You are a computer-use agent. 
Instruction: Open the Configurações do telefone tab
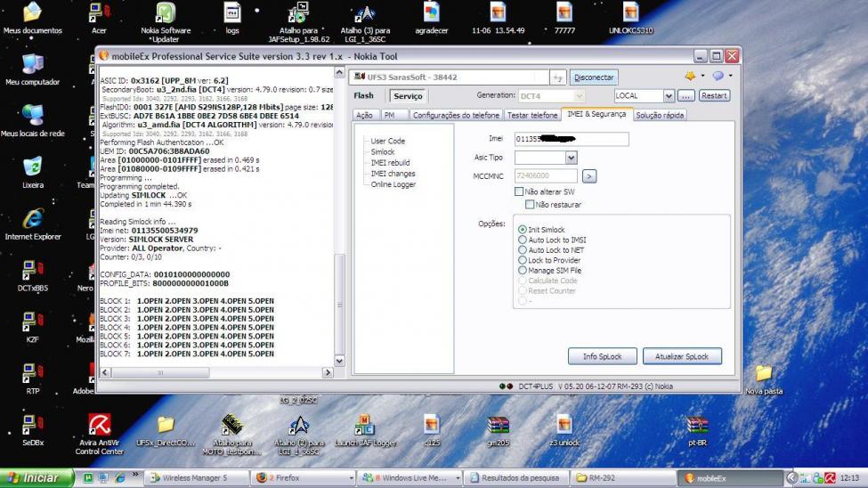(x=456, y=115)
